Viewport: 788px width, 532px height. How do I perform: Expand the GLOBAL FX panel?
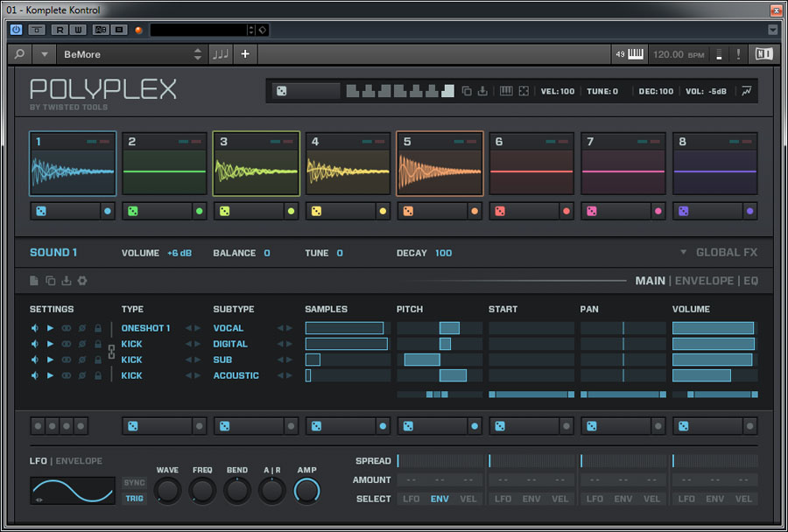[719, 253]
